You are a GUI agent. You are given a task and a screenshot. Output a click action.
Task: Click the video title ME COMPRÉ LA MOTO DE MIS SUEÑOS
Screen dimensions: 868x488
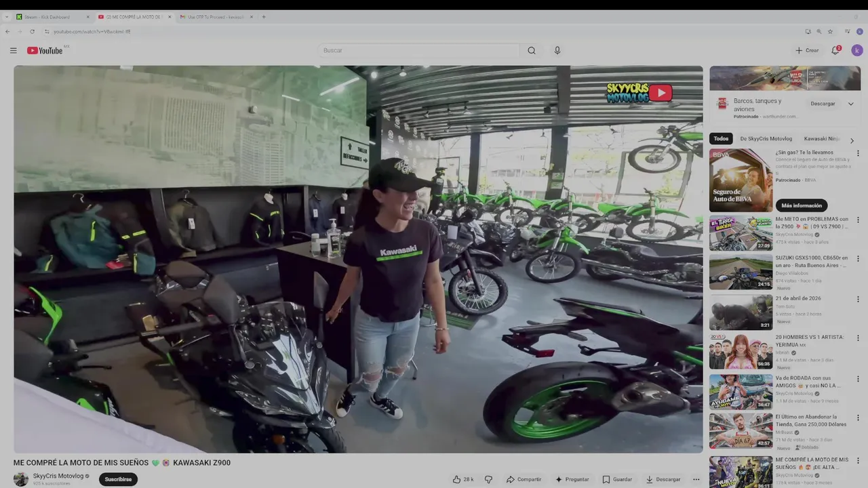[x=122, y=463]
